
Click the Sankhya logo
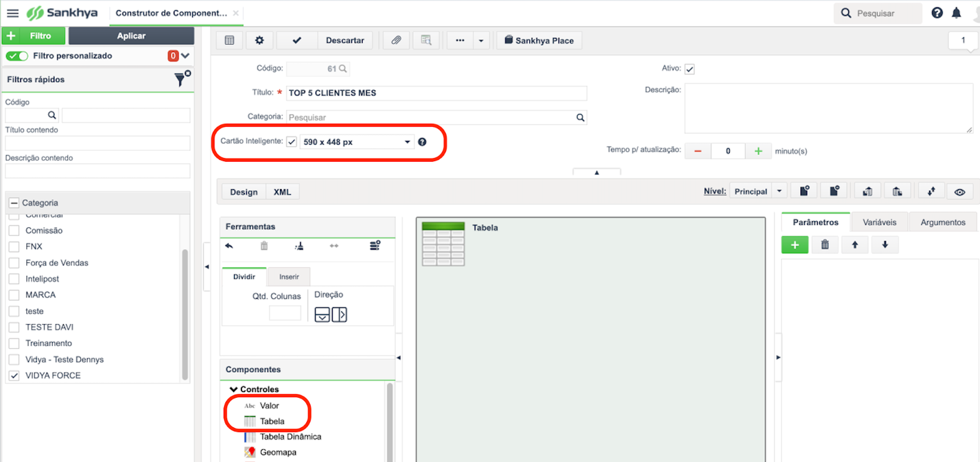[62, 13]
